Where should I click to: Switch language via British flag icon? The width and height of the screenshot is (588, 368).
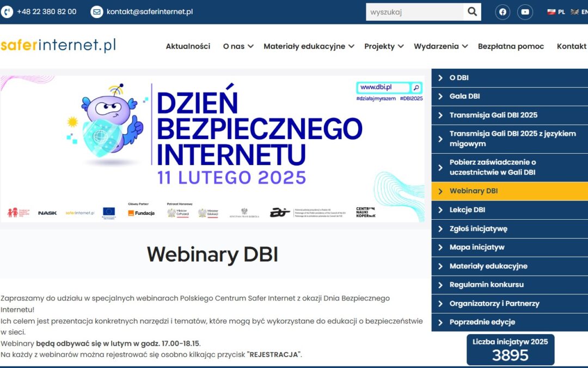tap(574, 12)
